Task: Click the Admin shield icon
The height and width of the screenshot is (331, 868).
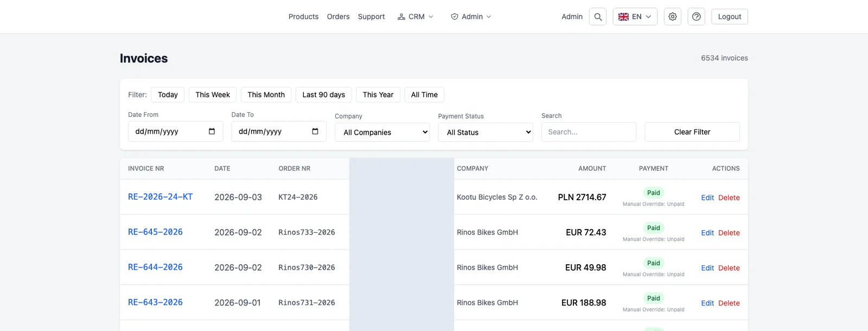Action: [455, 17]
